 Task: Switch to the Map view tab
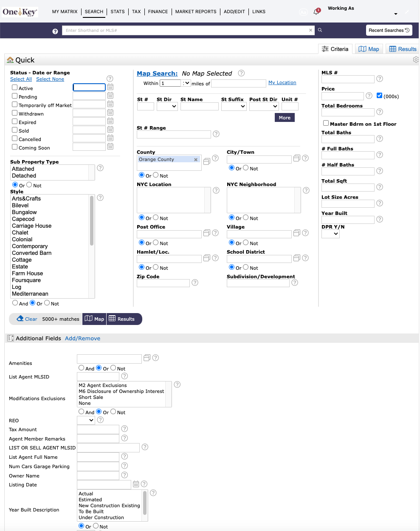369,48
